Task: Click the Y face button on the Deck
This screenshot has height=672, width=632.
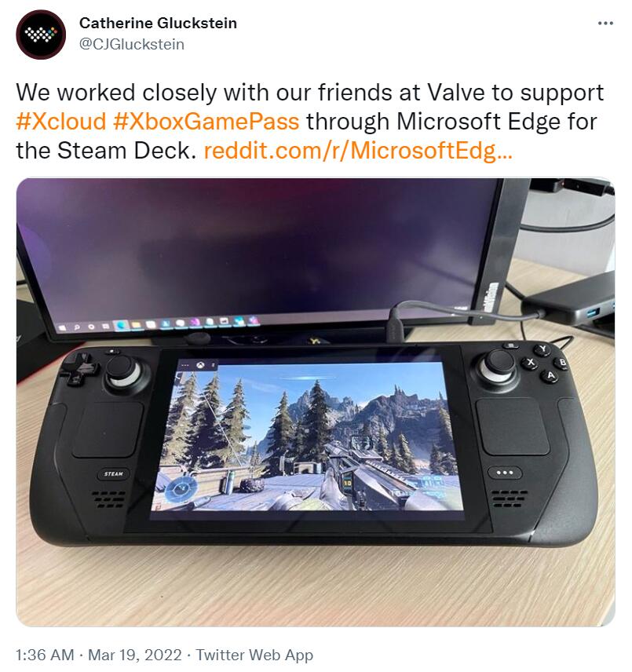Action: coord(542,349)
